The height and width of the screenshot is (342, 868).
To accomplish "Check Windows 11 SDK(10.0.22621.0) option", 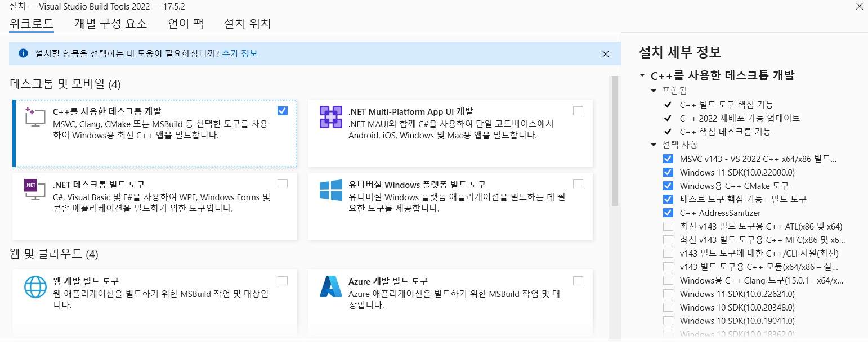I will (x=668, y=294).
